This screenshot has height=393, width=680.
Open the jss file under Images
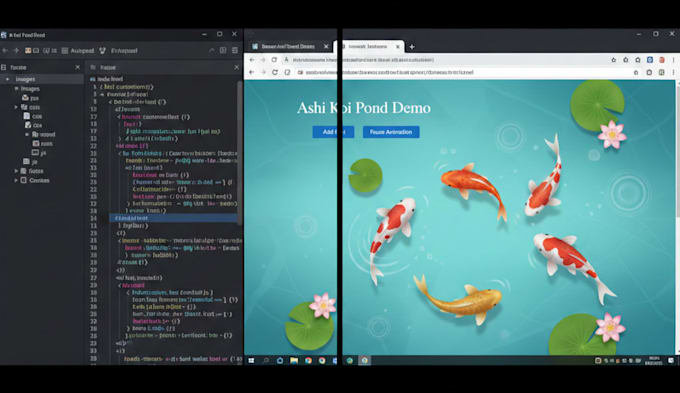click(30, 98)
